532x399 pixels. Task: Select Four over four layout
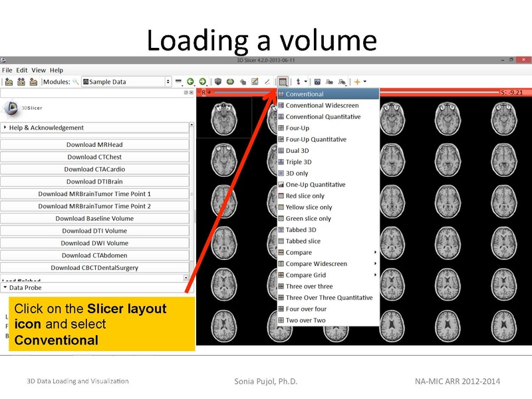tap(328, 309)
